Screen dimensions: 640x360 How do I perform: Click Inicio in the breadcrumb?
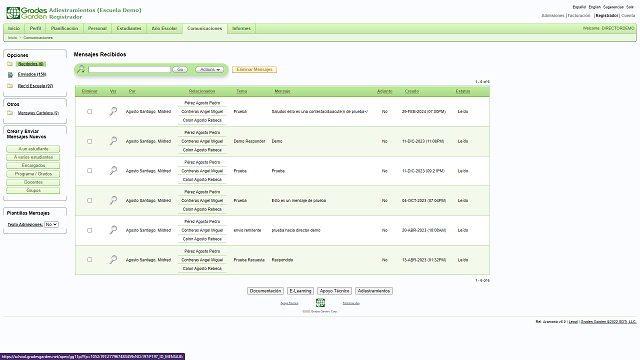(x=12, y=38)
